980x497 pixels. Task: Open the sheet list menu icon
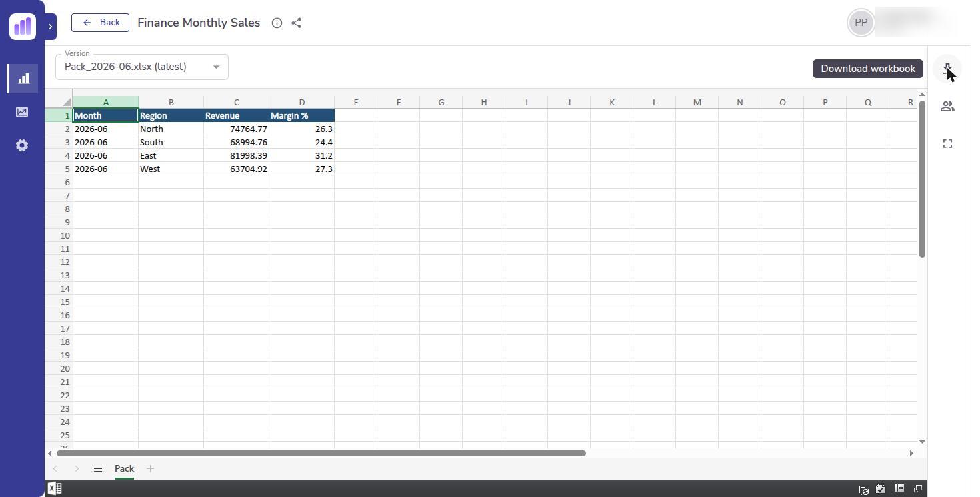pos(98,469)
